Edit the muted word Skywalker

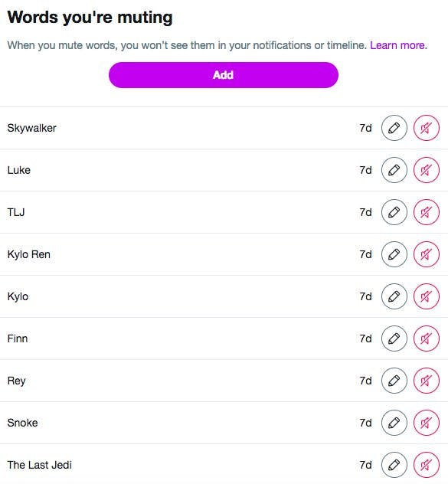click(394, 128)
